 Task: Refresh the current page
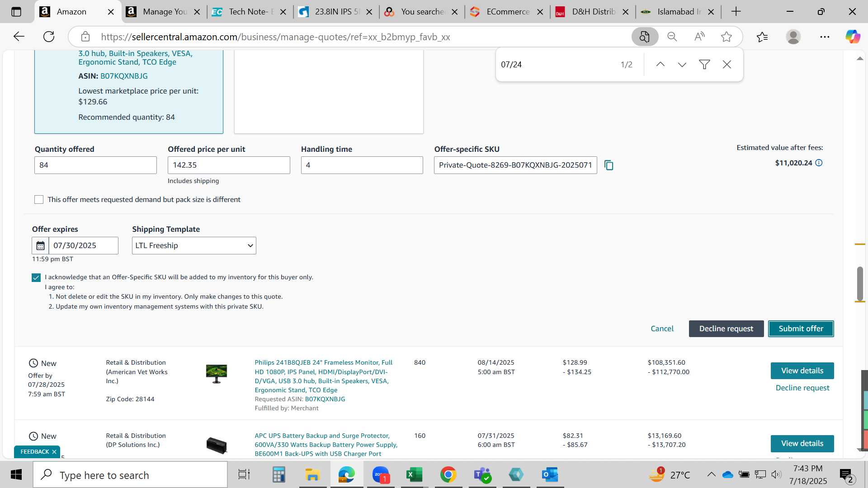(49, 37)
